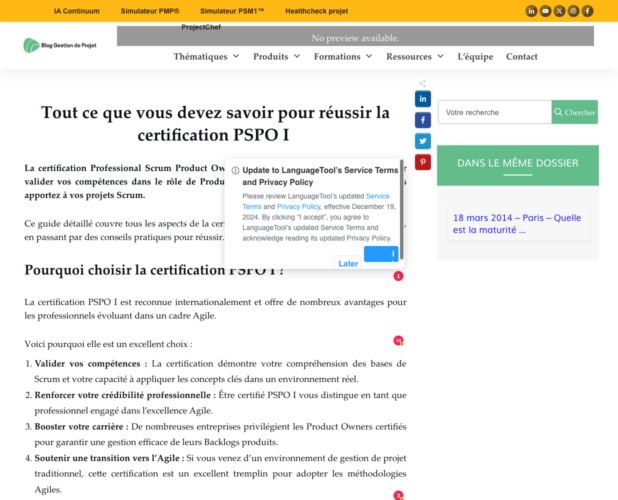This screenshot has width=618, height=500.
Task: Click the bold text 'Renforcer votre crédibilité professionnelle'
Action: 122,395
